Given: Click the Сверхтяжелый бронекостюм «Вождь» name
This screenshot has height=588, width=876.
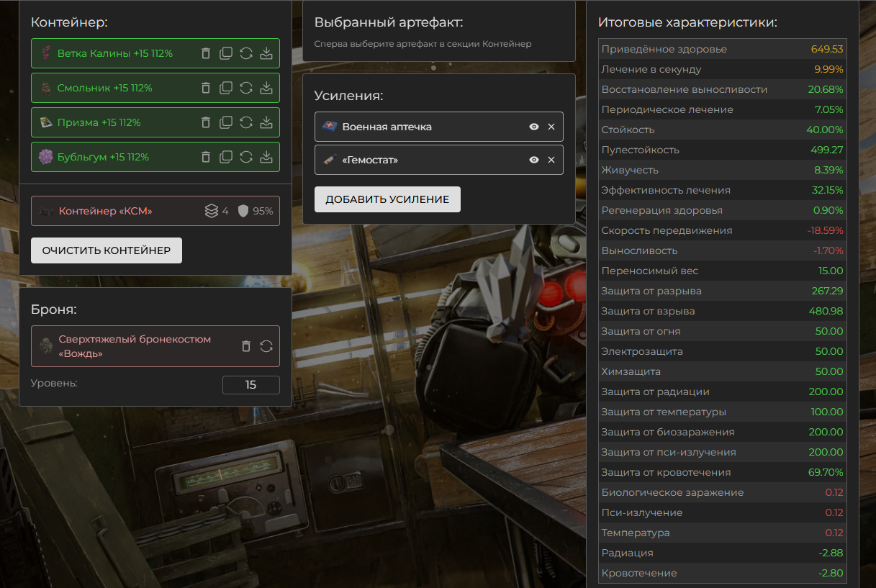Looking at the screenshot, I should (135, 346).
